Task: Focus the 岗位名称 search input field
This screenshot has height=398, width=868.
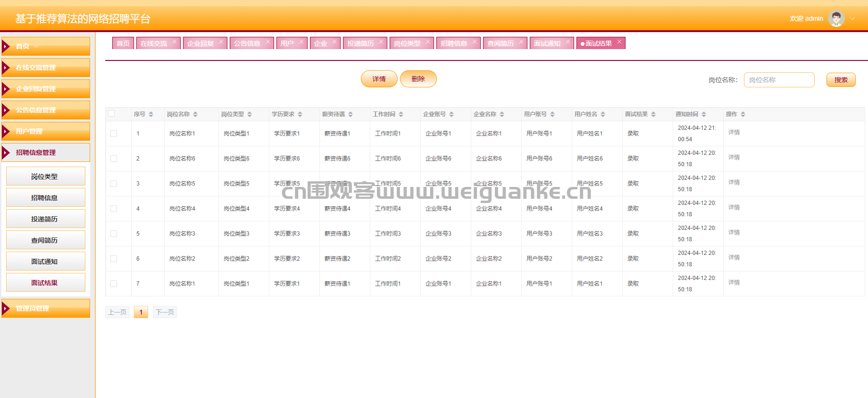Action: 779,80
